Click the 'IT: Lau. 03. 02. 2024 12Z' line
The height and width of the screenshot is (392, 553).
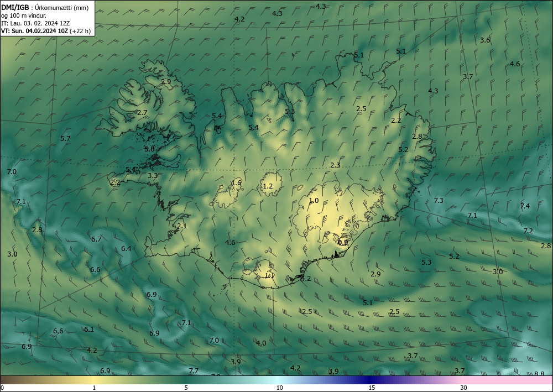click(35, 23)
